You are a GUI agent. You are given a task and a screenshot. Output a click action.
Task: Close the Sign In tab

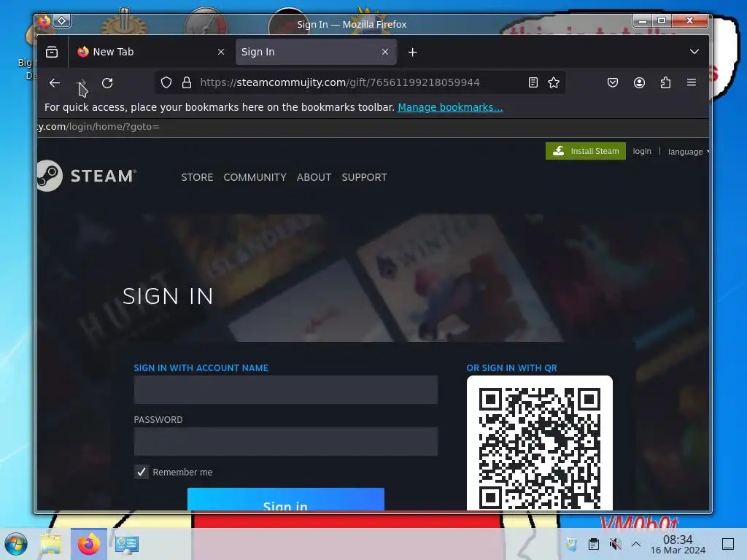pos(385,52)
